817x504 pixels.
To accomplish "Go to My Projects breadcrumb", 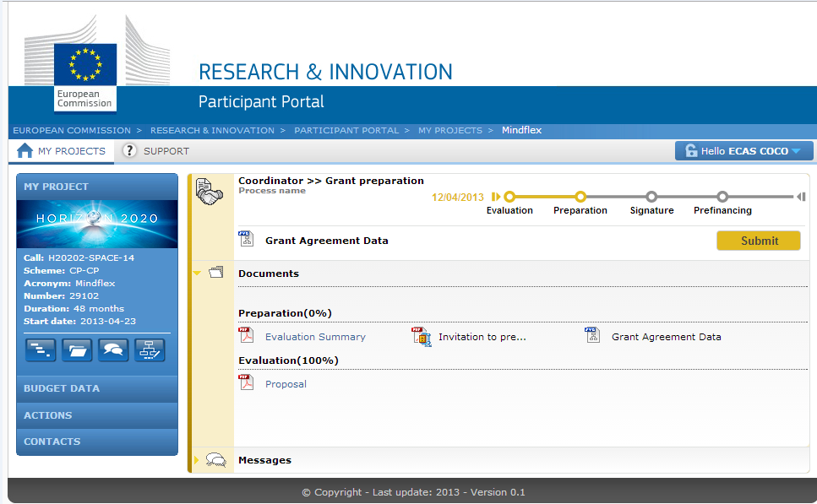I will [x=450, y=130].
